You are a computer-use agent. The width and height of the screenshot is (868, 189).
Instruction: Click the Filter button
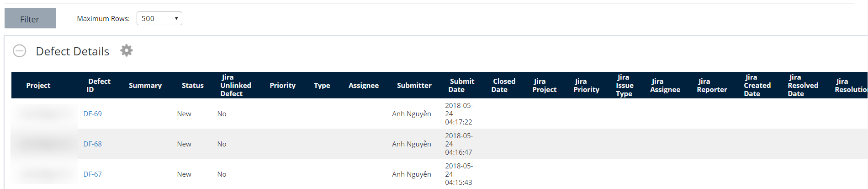[30, 19]
